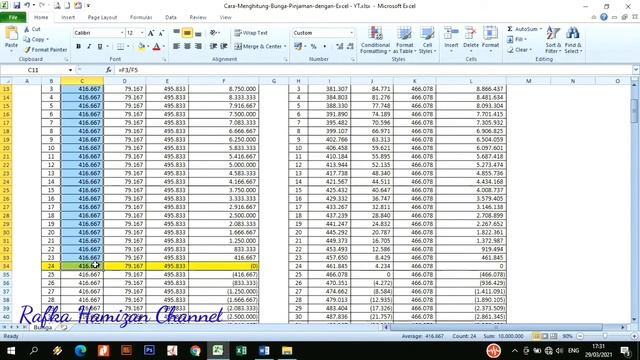Align text right in the ribbon
The width and height of the screenshot is (640, 360).
198,47
